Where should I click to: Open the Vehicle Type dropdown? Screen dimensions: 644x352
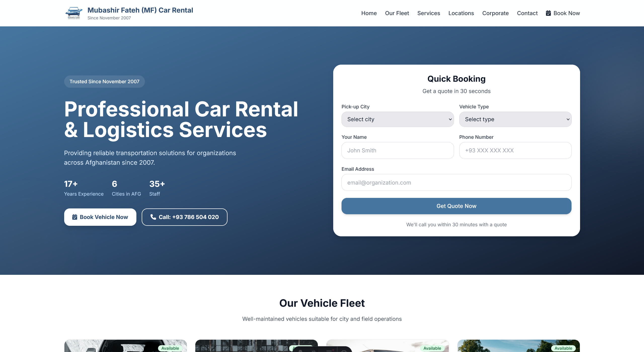click(515, 119)
